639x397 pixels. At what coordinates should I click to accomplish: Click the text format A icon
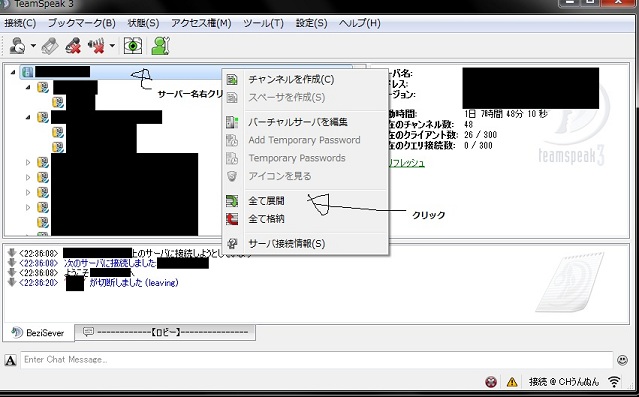coord(10,360)
